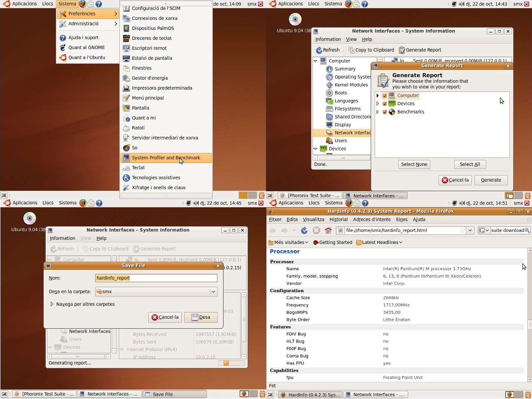Click Firefox reload page icon
532x399 pixels.
pyautogui.click(x=304, y=230)
